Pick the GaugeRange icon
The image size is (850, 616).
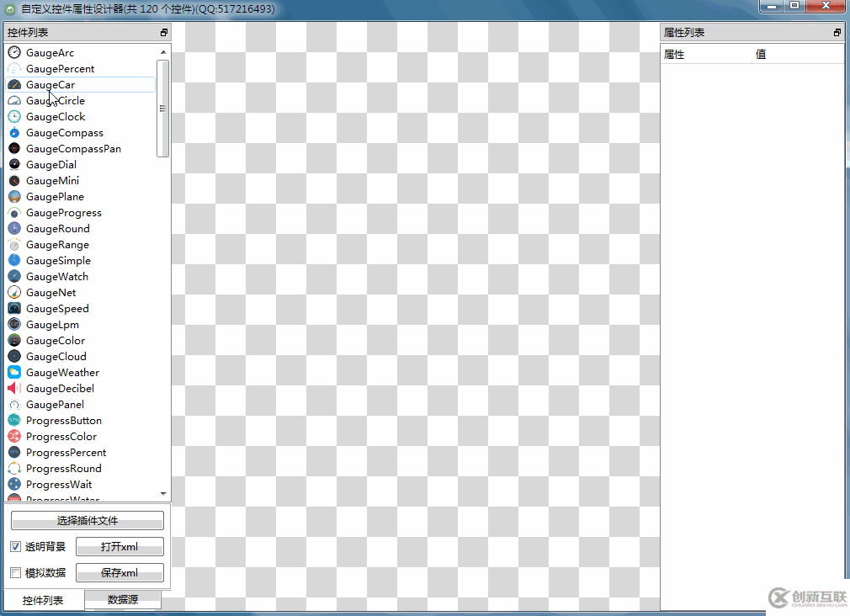tap(14, 245)
